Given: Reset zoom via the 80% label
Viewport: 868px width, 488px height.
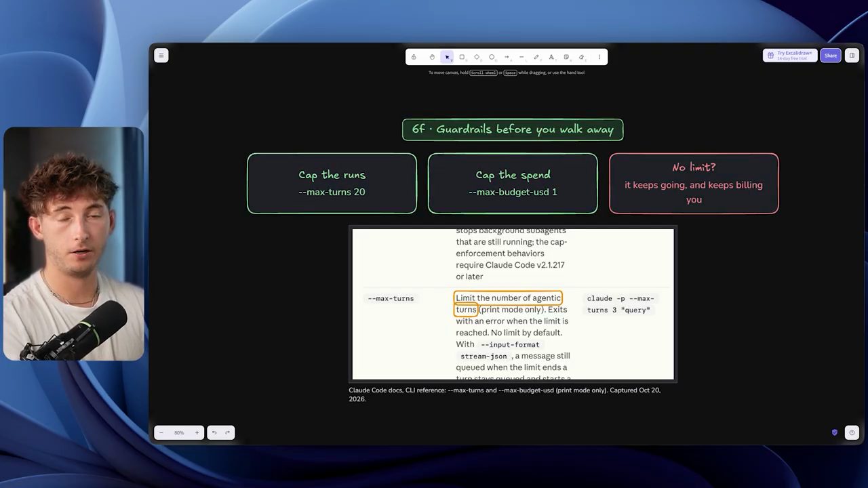Looking at the screenshot, I should click(x=179, y=432).
